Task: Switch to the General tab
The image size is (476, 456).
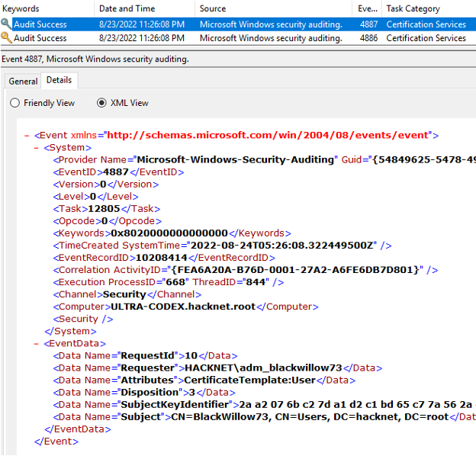Action: 23,81
